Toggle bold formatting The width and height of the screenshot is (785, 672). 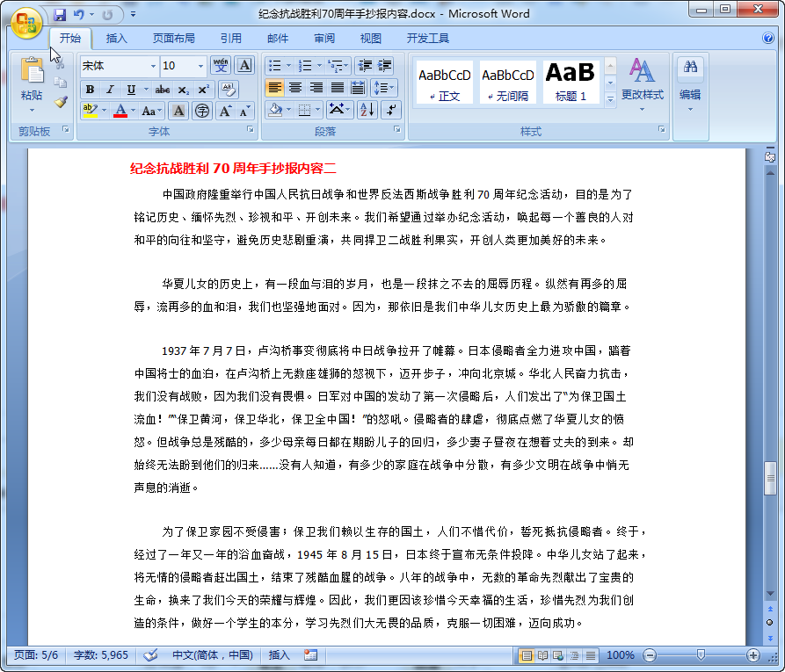[x=89, y=90]
